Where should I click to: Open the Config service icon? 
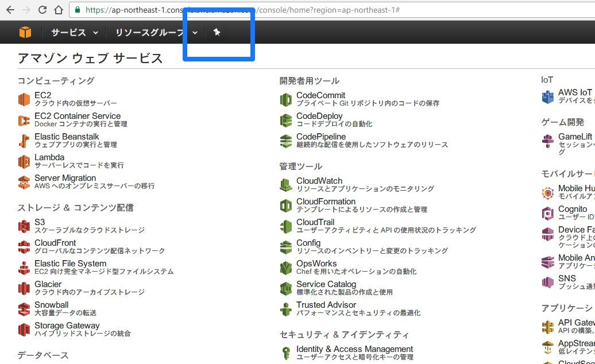coord(286,247)
